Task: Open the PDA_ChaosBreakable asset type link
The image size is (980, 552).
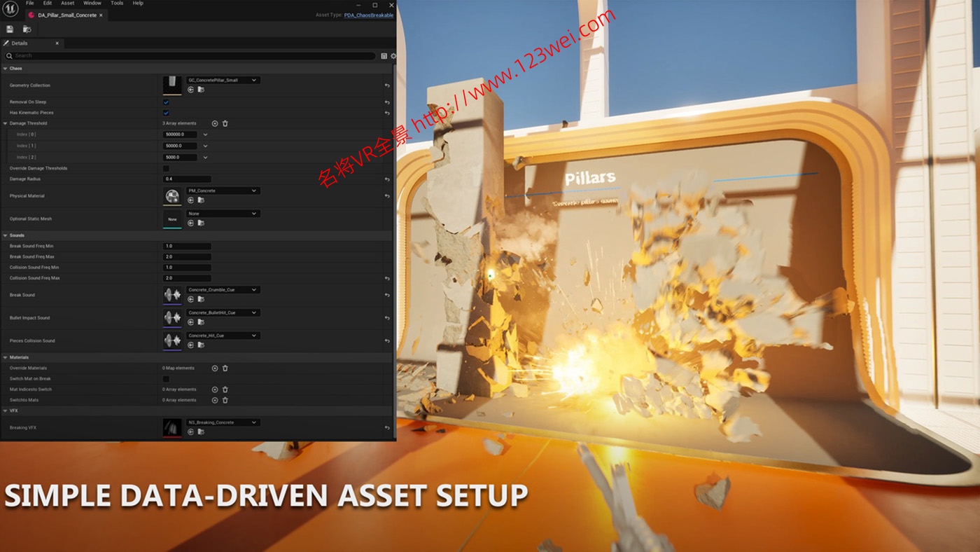Action: [x=369, y=14]
